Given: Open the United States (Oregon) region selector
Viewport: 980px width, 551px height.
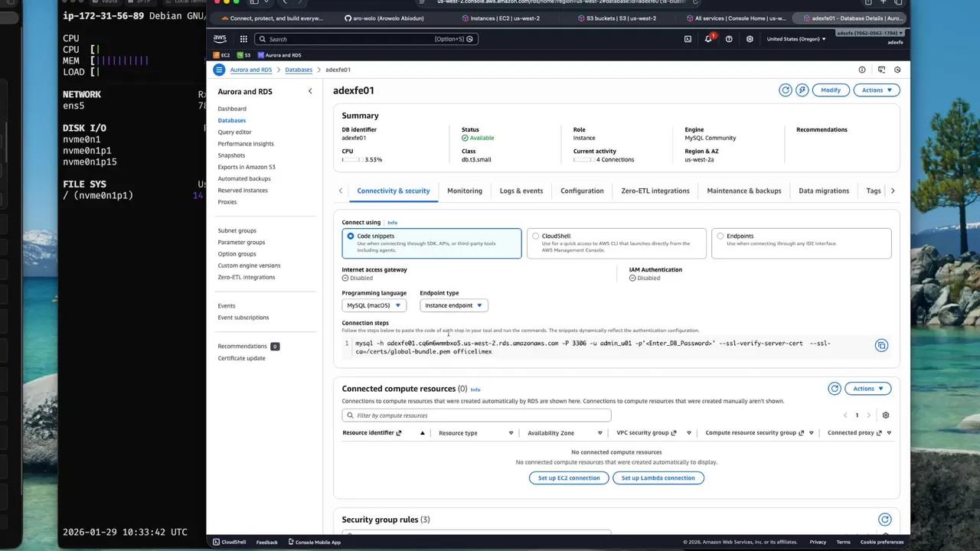Looking at the screenshot, I should tap(796, 39).
